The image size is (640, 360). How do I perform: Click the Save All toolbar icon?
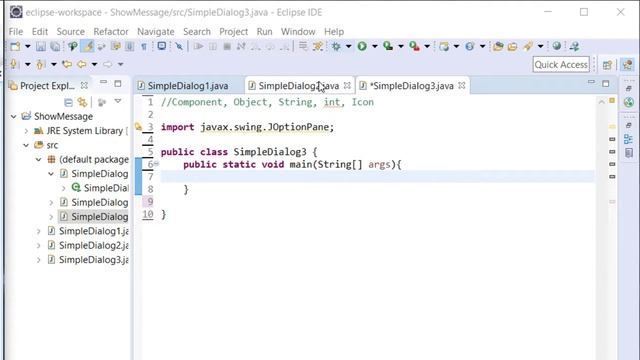coord(55,46)
